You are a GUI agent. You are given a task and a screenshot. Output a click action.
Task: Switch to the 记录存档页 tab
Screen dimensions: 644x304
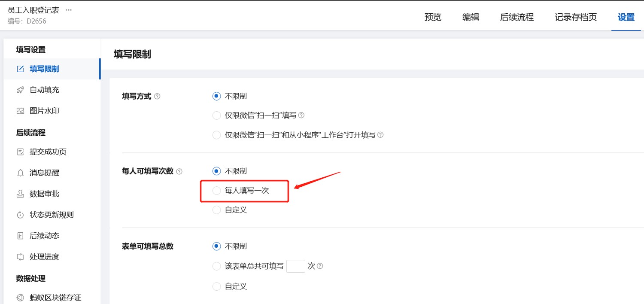click(576, 17)
